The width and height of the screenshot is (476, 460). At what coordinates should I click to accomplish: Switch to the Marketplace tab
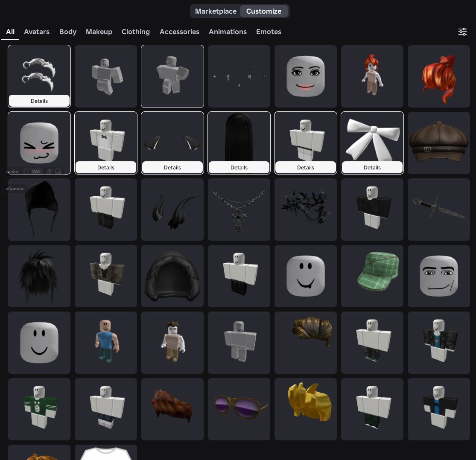pos(216,11)
